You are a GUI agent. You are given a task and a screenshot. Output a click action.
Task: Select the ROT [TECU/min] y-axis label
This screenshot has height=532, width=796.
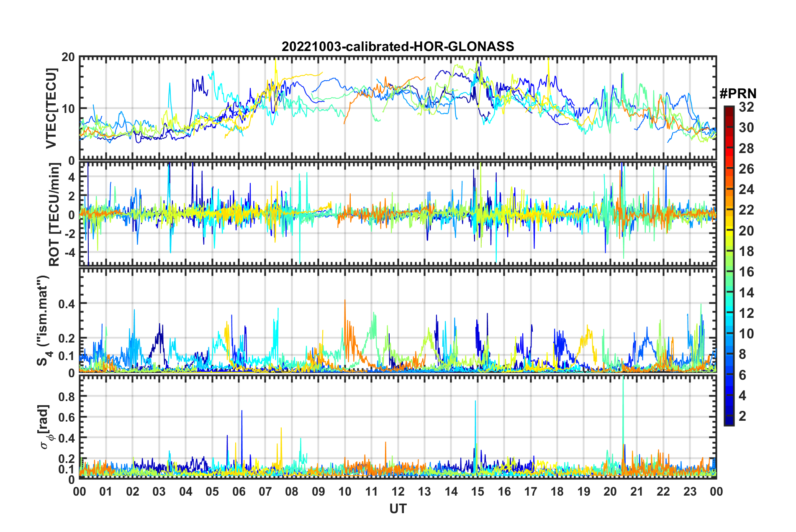(54, 215)
